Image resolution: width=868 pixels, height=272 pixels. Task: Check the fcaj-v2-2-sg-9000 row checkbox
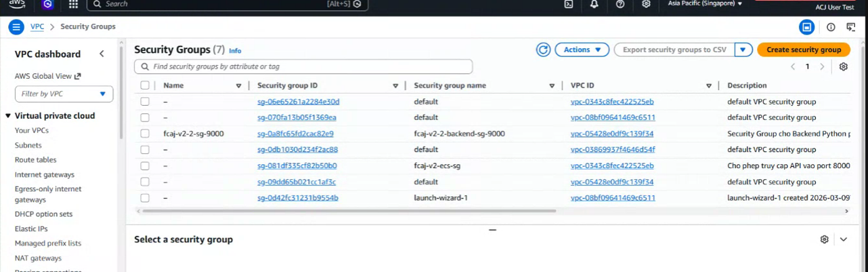(145, 134)
